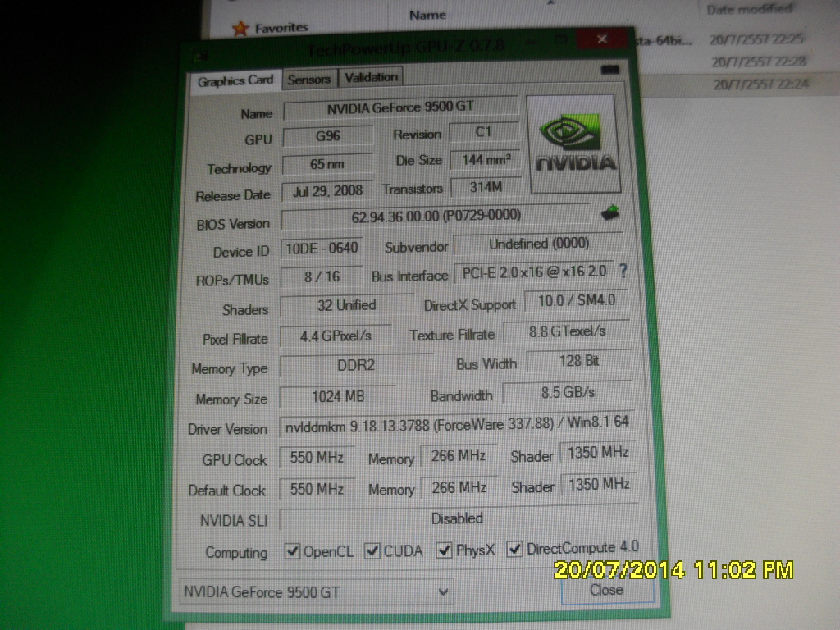
Task: Click the Favorites star icon in Explorer
Action: tap(240, 29)
